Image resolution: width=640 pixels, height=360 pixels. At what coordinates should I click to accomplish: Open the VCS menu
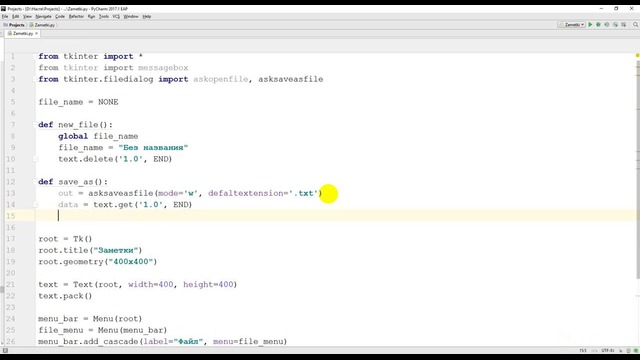click(x=116, y=16)
